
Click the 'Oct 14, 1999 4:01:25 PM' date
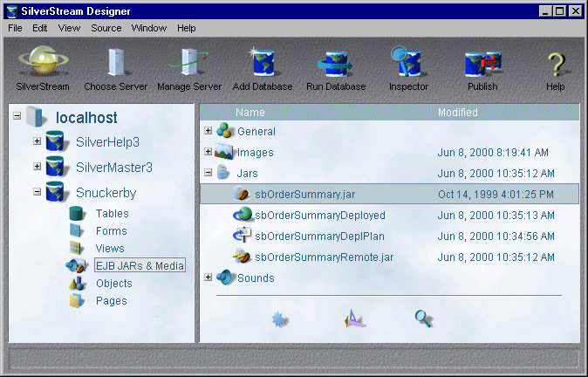click(x=496, y=194)
